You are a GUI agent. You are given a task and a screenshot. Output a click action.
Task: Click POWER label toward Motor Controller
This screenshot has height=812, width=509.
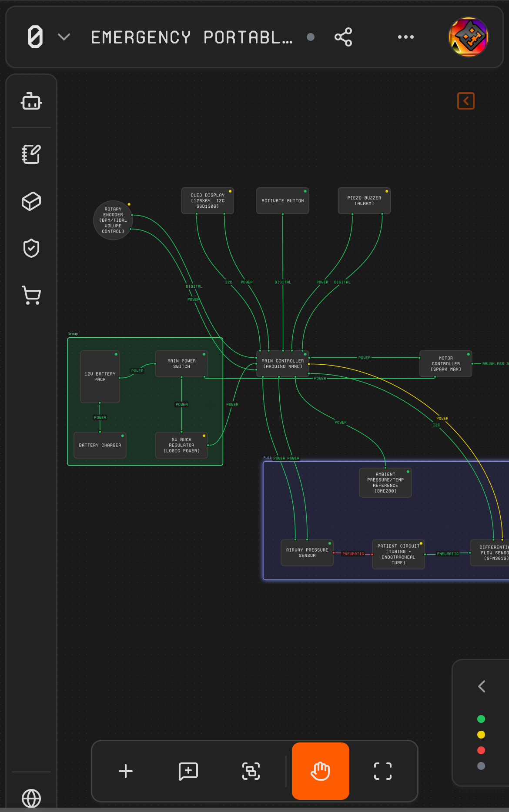click(x=365, y=358)
